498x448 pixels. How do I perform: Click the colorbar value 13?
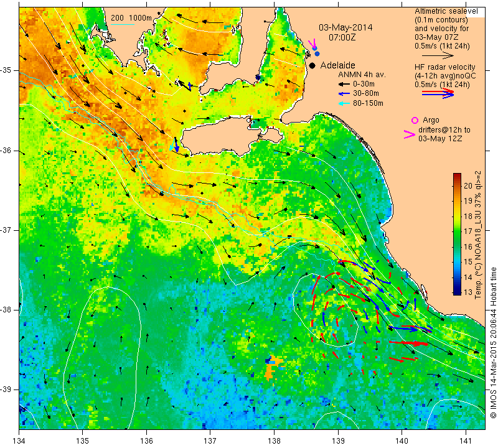[x=468, y=292]
